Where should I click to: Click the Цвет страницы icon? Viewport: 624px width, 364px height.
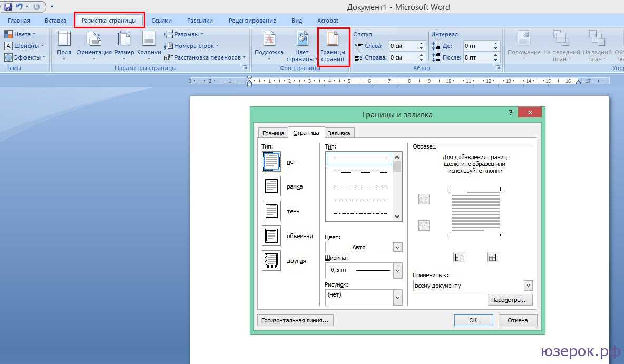coord(302,40)
